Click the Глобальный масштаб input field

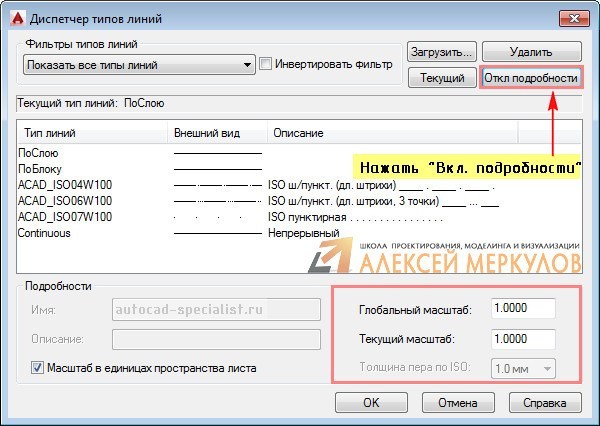pyautogui.click(x=523, y=309)
